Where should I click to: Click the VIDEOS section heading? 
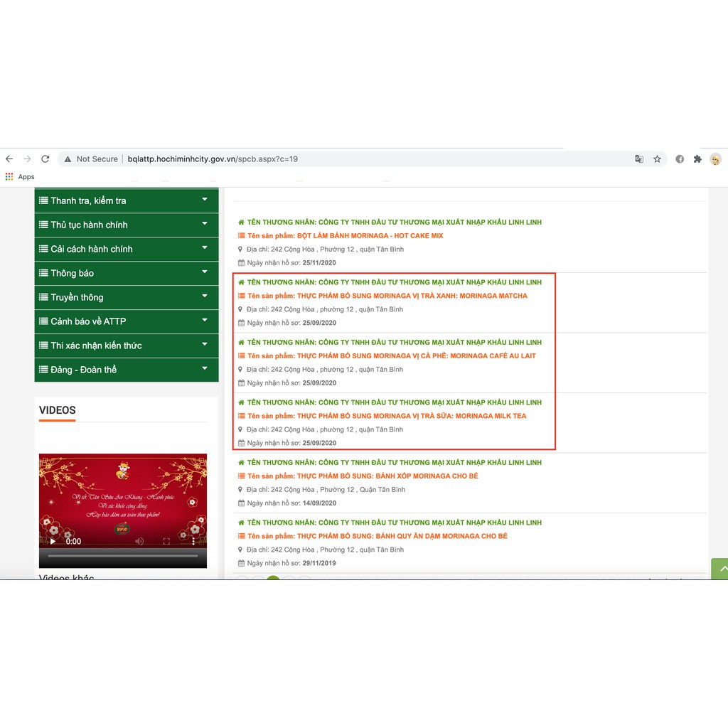tap(57, 410)
